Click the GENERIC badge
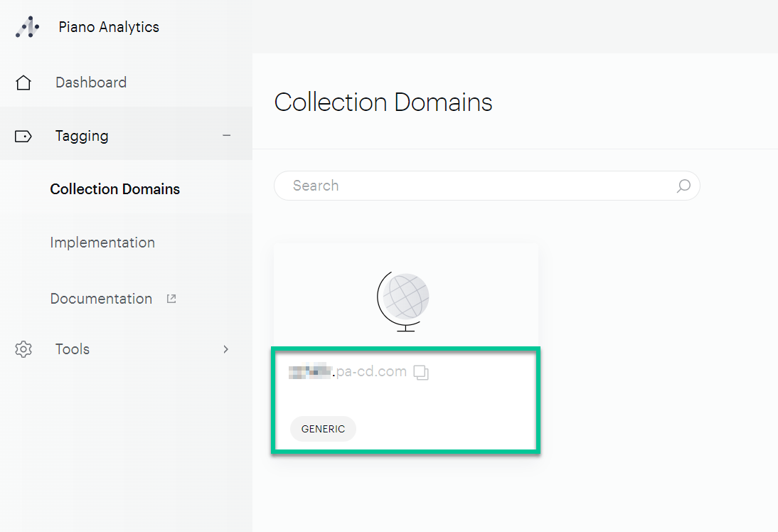The width and height of the screenshot is (778, 532). pos(323,428)
